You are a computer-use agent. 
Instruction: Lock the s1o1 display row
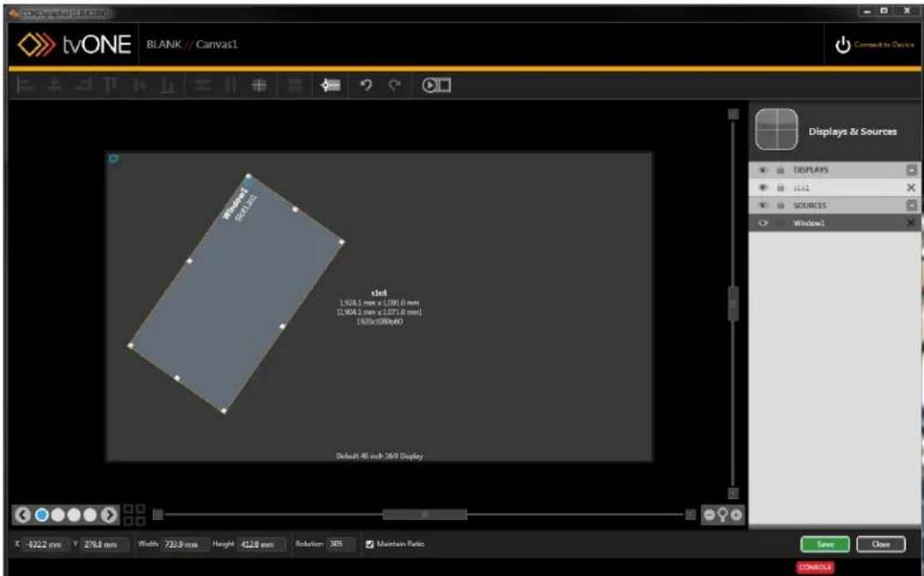coord(781,187)
